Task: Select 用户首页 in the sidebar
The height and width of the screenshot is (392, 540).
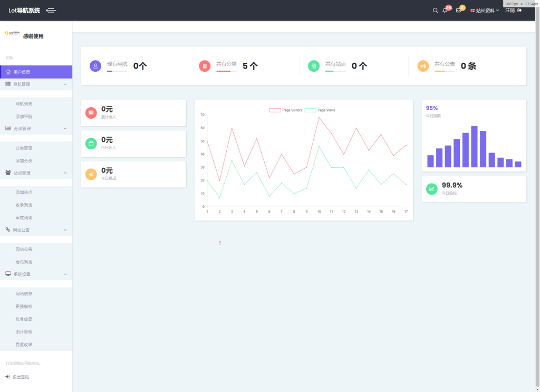Action: (x=36, y=72)
